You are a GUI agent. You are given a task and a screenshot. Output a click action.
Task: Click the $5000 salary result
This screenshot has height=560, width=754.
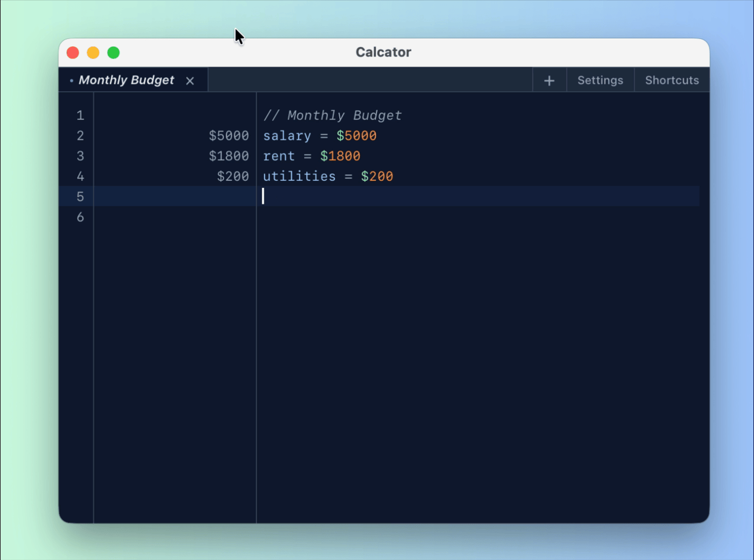(x=229, y=135)
